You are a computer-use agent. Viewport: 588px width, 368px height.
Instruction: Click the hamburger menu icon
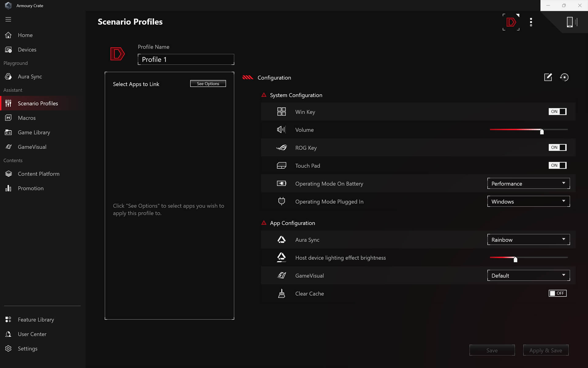coord(8,19)
